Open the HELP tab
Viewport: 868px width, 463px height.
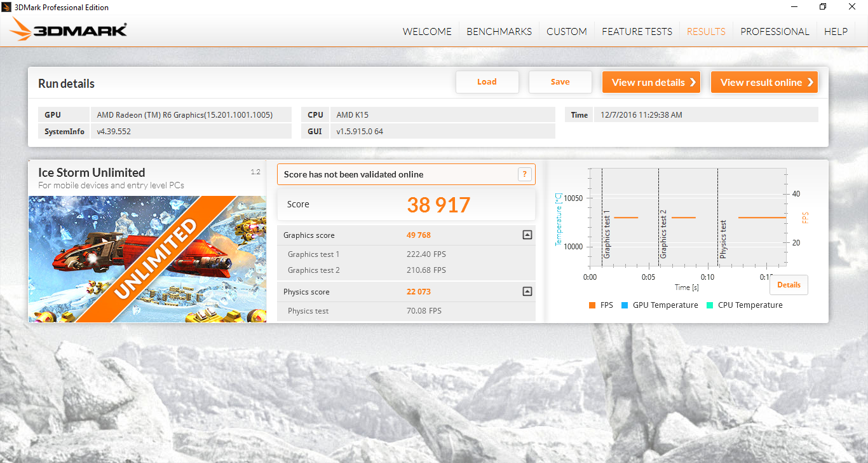pos(836,31)
